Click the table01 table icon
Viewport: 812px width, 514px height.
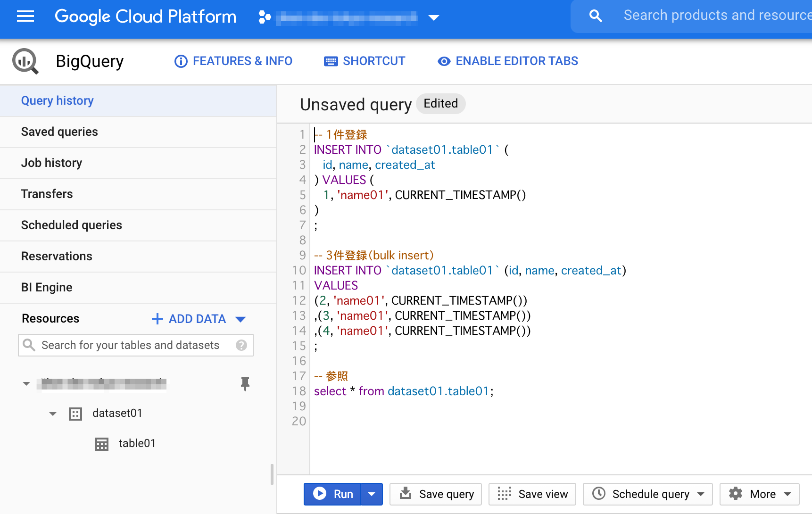pos(102,444)
